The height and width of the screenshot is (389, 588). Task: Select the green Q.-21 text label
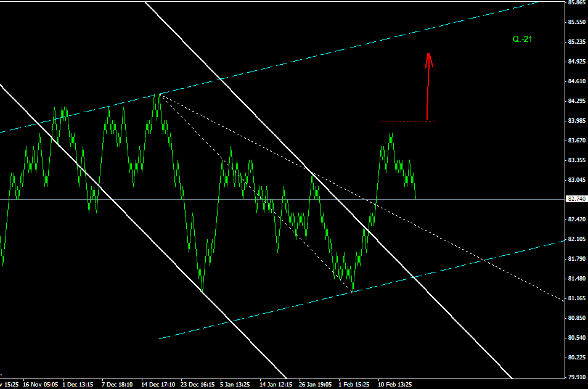523,39
